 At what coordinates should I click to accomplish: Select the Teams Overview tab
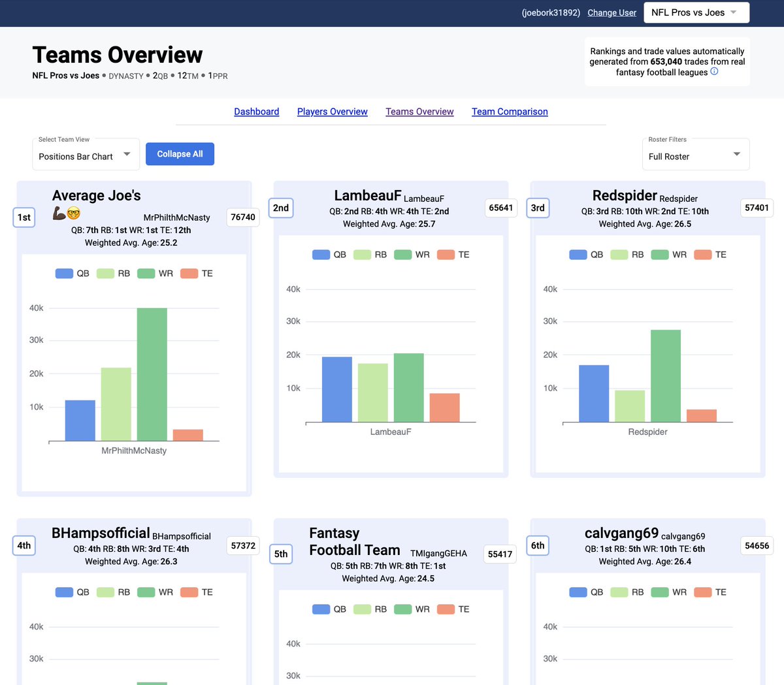419,112
